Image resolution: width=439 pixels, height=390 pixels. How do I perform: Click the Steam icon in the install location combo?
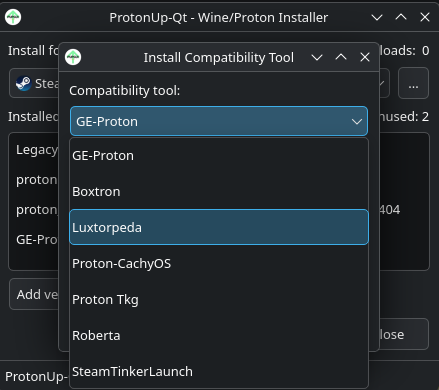(23, 83)
